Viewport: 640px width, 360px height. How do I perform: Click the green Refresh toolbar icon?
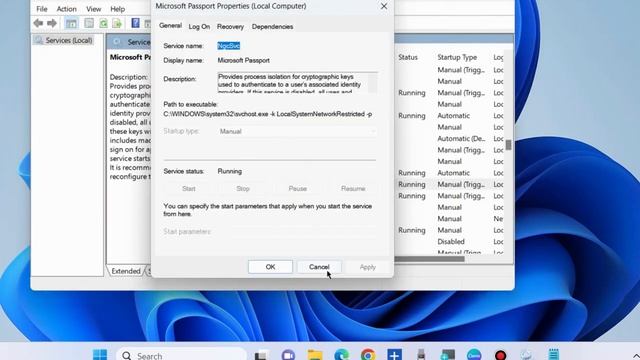pos(103,23)
